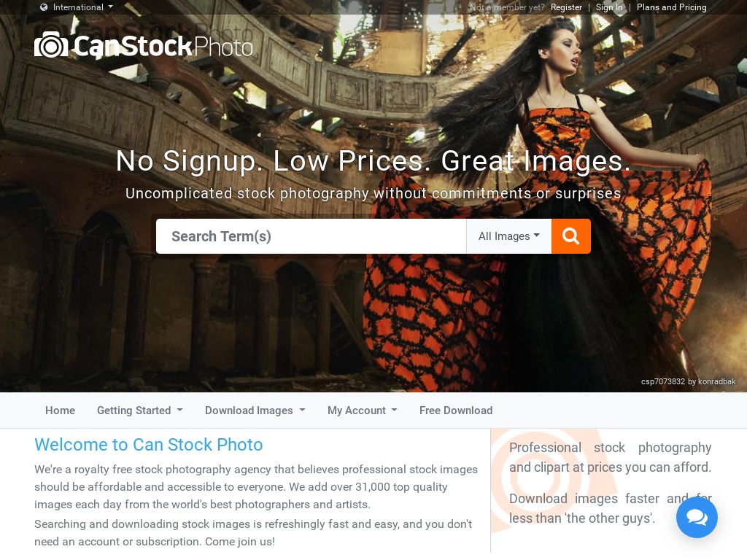Go to the Home nav item
The image size is (747, 560).
(60, 411)
